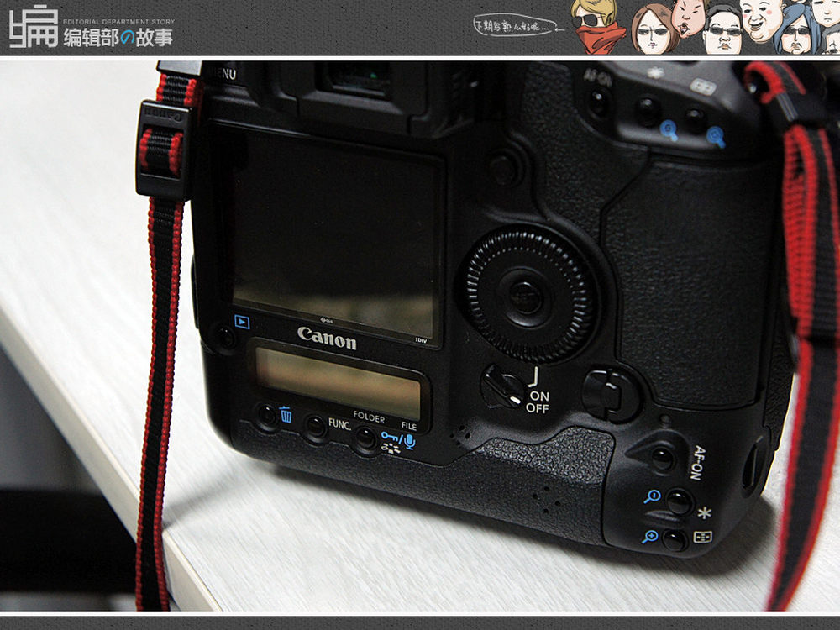Click the white Canon logo under the screen
The image size is (840, 630).
click(327, 339)
